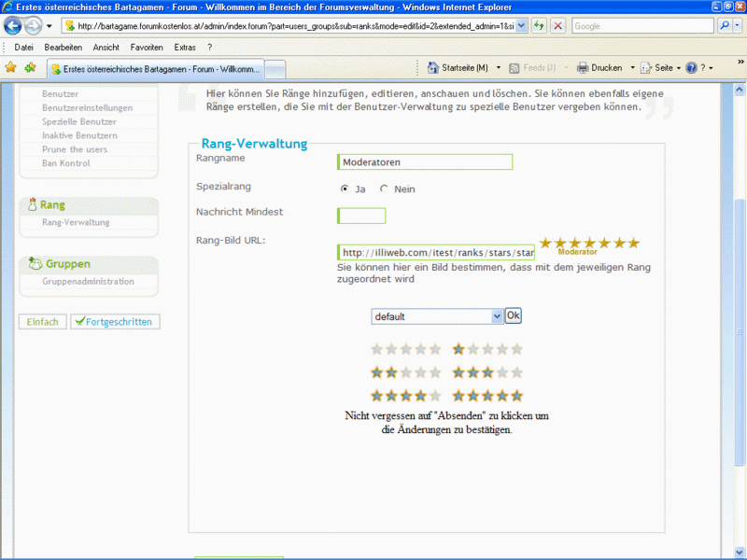Screen dimensions: 747x560
Task: Click the Gruppen section header icon
Action: 35,263
